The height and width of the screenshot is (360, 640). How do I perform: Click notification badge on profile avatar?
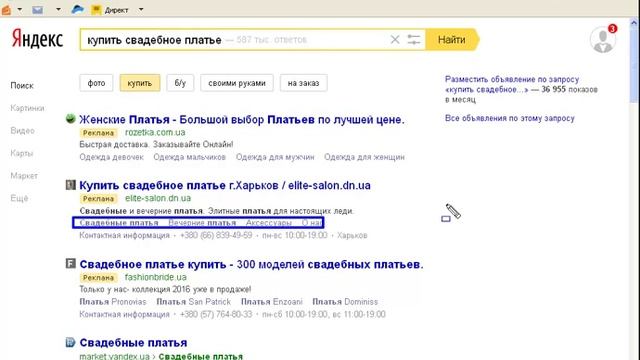[612, 29]
